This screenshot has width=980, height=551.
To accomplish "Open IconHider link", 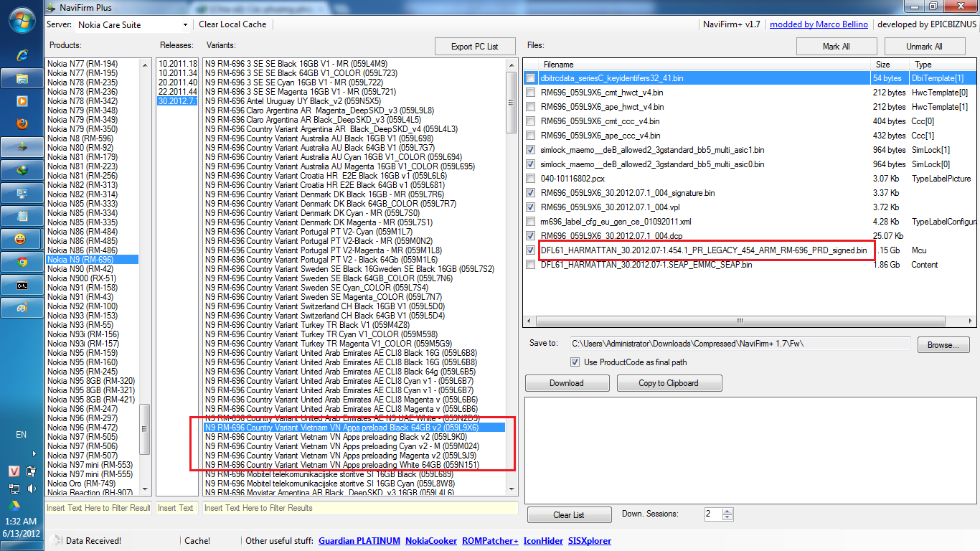I will pos(543,541).
